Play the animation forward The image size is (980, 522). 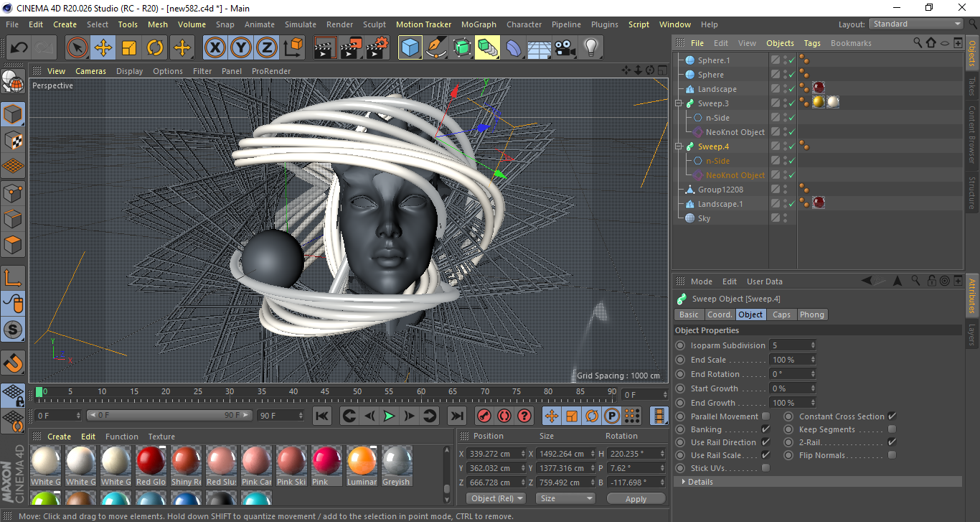389,416
